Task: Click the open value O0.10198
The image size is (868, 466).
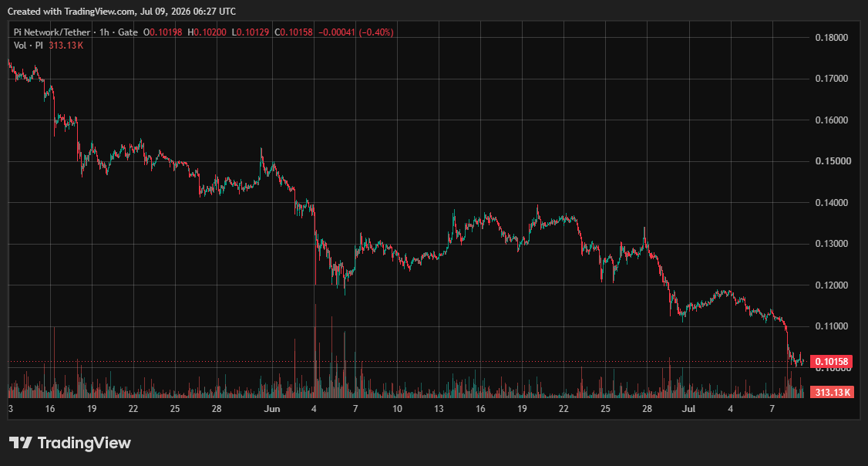Action: [163, 32]
